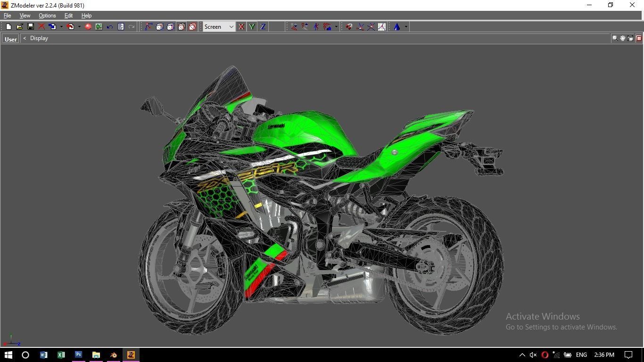The height and width of the screenshot is (362, 644).
Task: Click the blue walking figure icon
Action: [x=316, y=27]
